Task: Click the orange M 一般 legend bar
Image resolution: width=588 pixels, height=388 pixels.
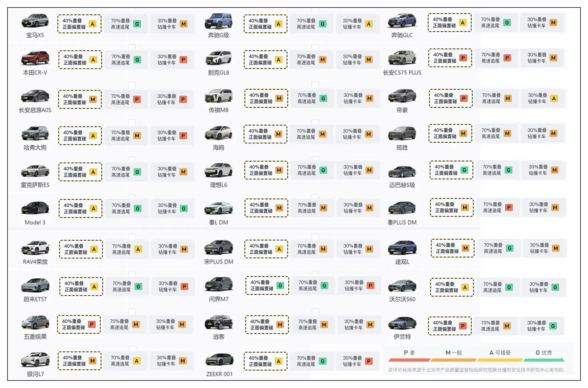Action: [x=454, y=360]
